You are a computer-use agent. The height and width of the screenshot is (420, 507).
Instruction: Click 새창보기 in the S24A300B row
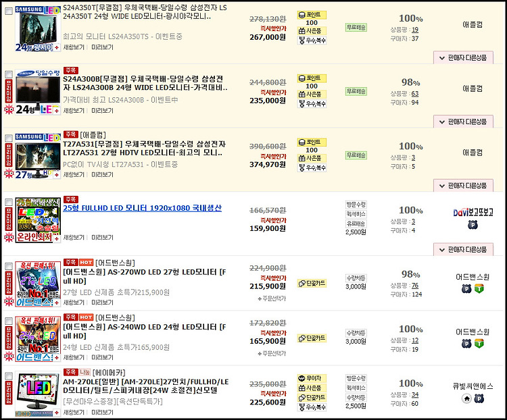tap(74, 111)
